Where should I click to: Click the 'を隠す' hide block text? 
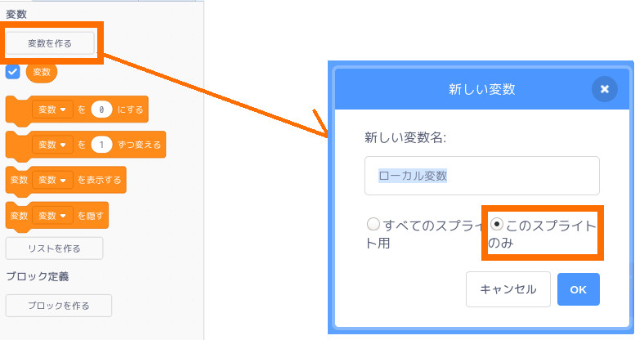tap(91, 216)
